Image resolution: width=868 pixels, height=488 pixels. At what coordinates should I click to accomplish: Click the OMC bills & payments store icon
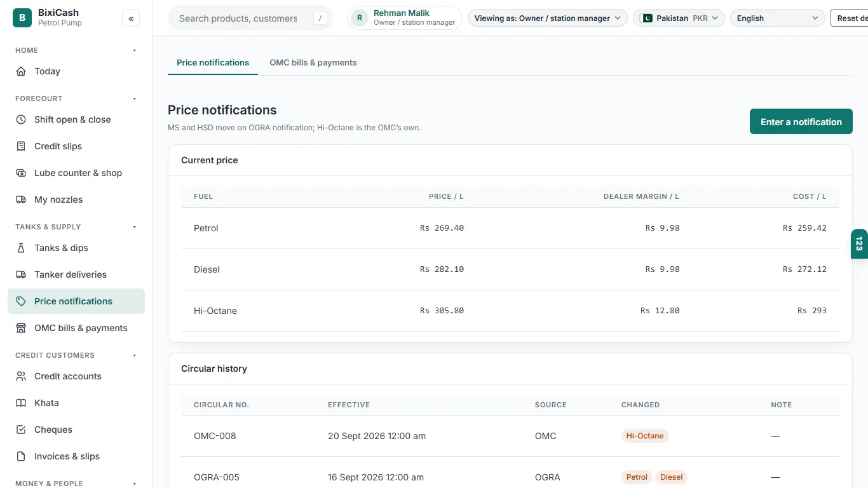point(21,328)
